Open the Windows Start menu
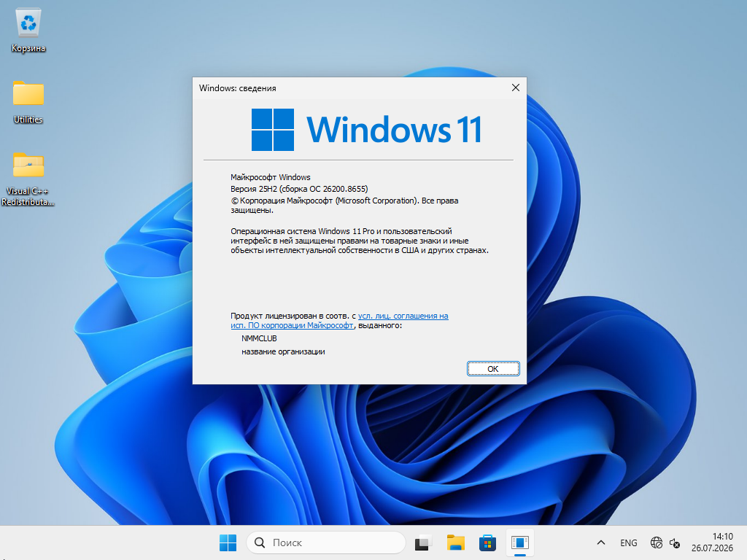This screenshot has height=560, width=747. coord(228,542)
